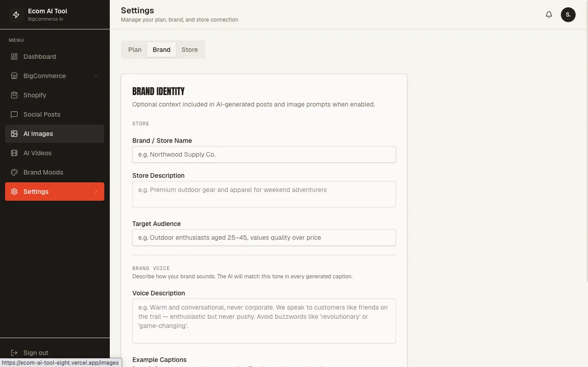This screenshot has height=367, width=588.
Task: Click the Sign out arrow icon
Action: click(x=14, y=353)
